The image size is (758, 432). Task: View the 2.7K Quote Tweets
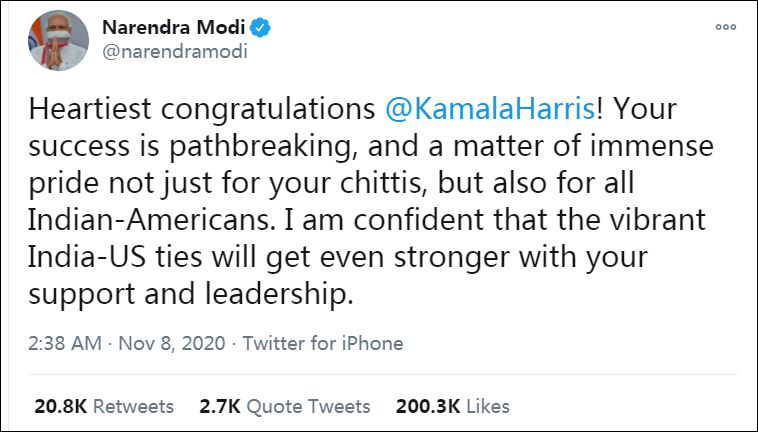284,406
